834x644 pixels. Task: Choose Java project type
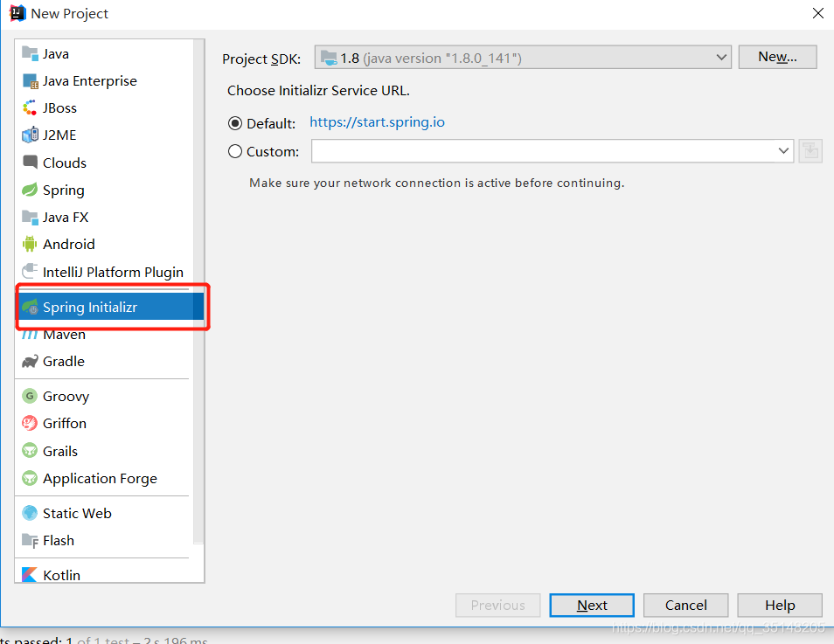point(104,53)
